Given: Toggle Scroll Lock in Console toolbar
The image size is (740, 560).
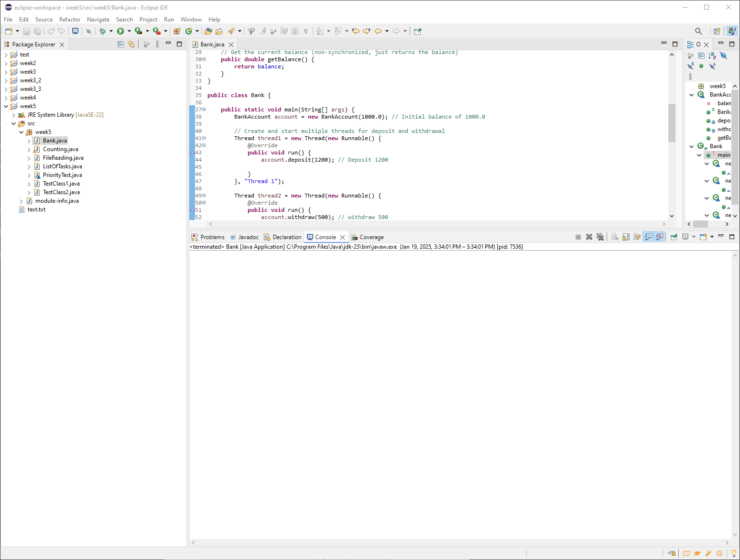Looking at the screenshot, I should coord(626,237).
